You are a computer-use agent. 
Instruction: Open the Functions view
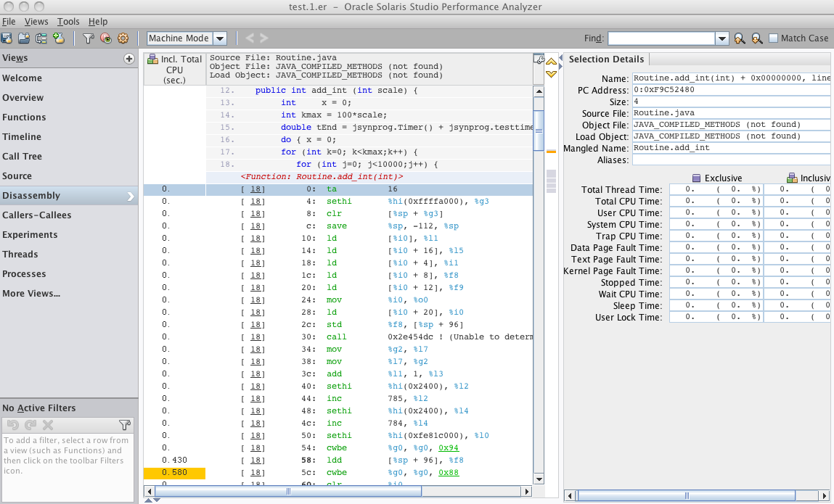[x=69, y=117]
